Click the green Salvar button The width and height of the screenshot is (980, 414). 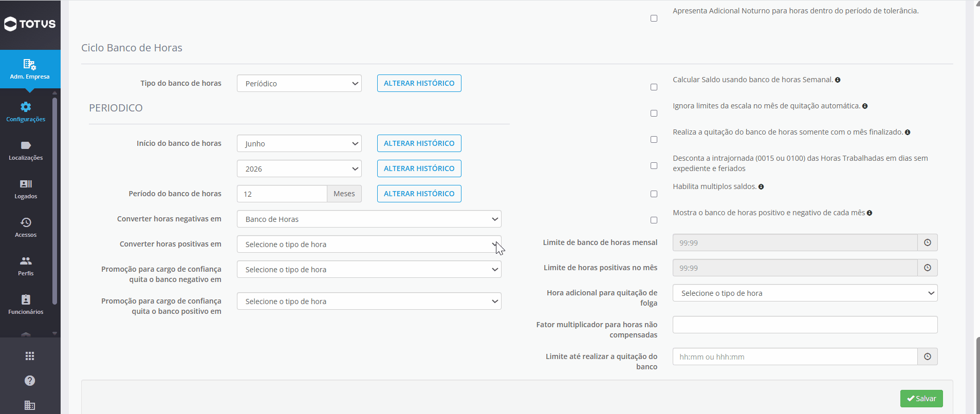[x=921, y=399]
